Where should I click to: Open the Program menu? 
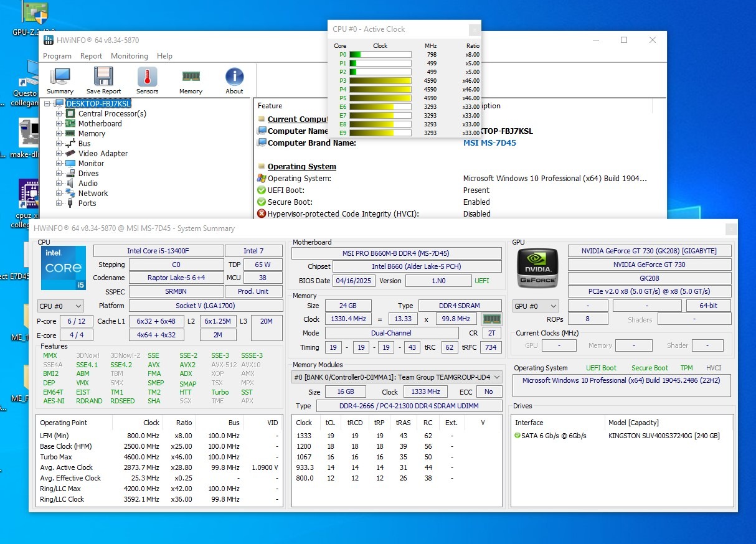(57, 56)
